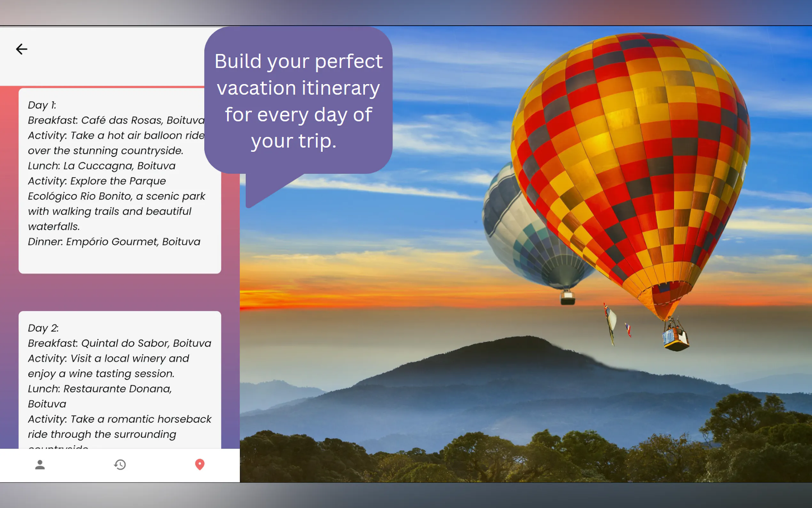The height and width of the screenshot is (508, 812).
Task: Select Breakfast Café das Rosas line
Action: coord(116,120)
